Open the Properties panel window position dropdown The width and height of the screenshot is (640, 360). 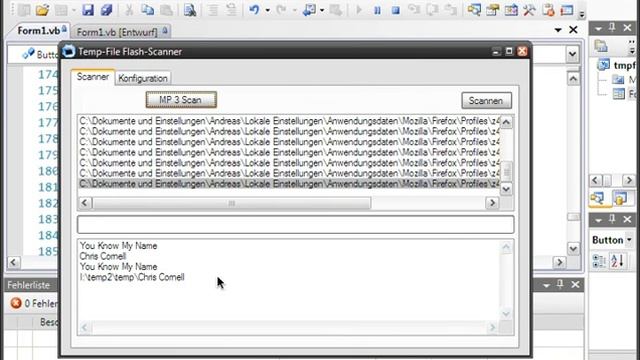pos(598,220)
